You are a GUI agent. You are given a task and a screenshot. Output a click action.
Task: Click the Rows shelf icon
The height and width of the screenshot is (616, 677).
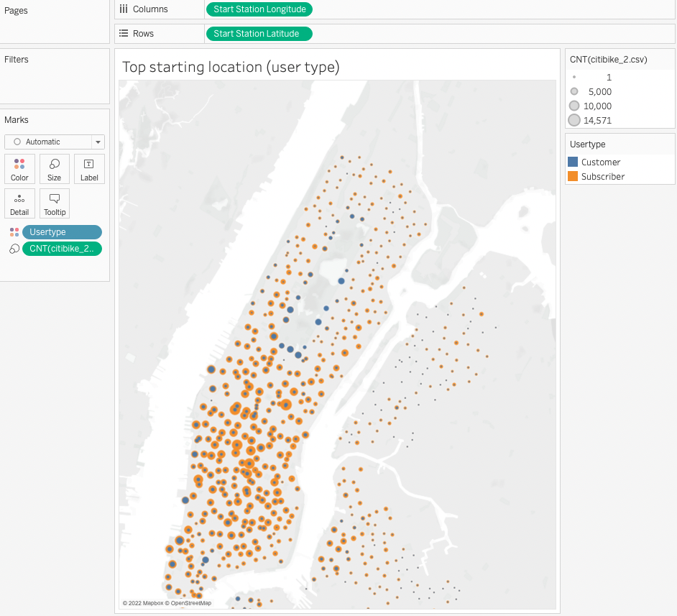(124, 33)
